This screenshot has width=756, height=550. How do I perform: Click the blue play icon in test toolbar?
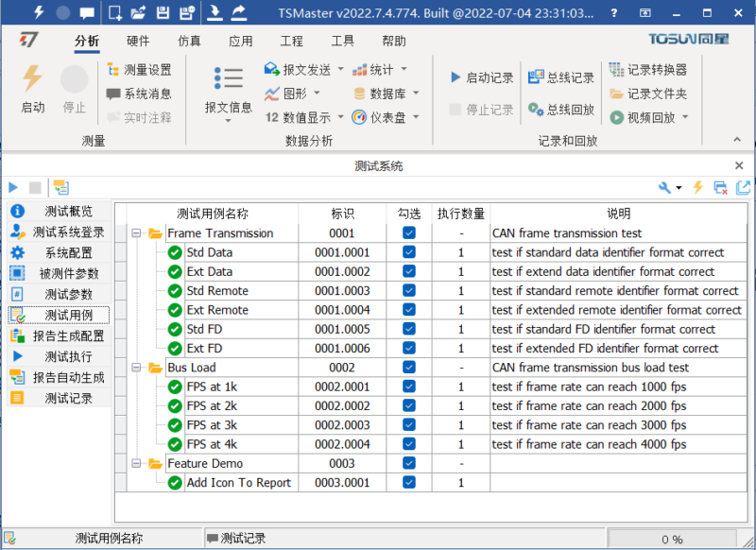point(13,188)
